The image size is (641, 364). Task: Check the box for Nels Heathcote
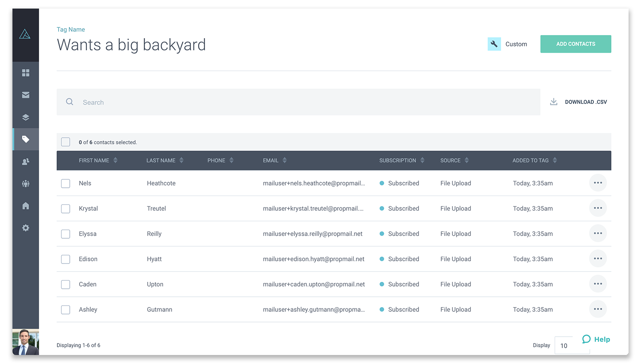(x=65, y=183)
